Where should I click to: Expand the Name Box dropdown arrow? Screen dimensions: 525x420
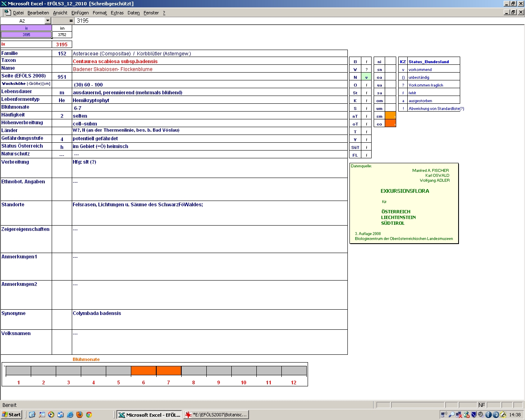pos(48,21)
